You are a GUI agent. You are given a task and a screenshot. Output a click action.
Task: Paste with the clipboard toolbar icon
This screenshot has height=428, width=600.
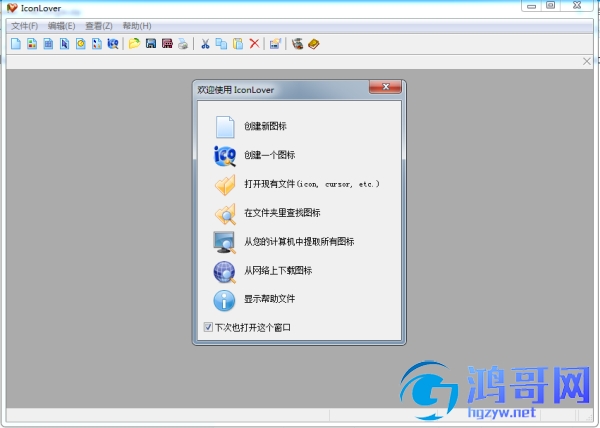[x=238, y=44]
